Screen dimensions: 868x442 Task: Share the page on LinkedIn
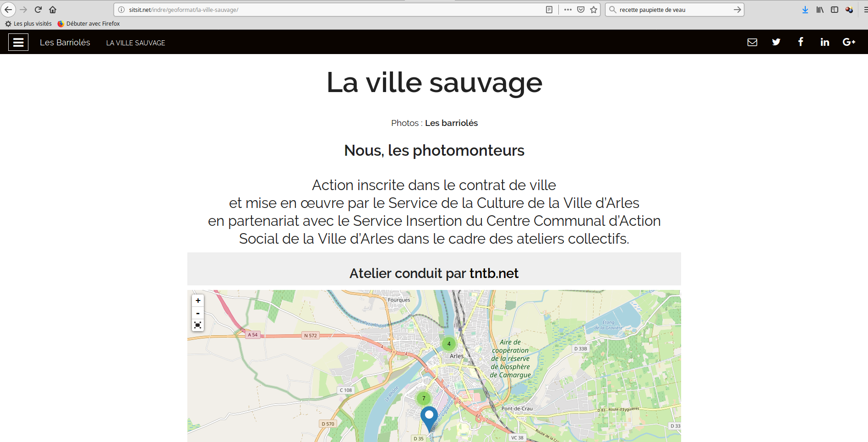point(825,42)
